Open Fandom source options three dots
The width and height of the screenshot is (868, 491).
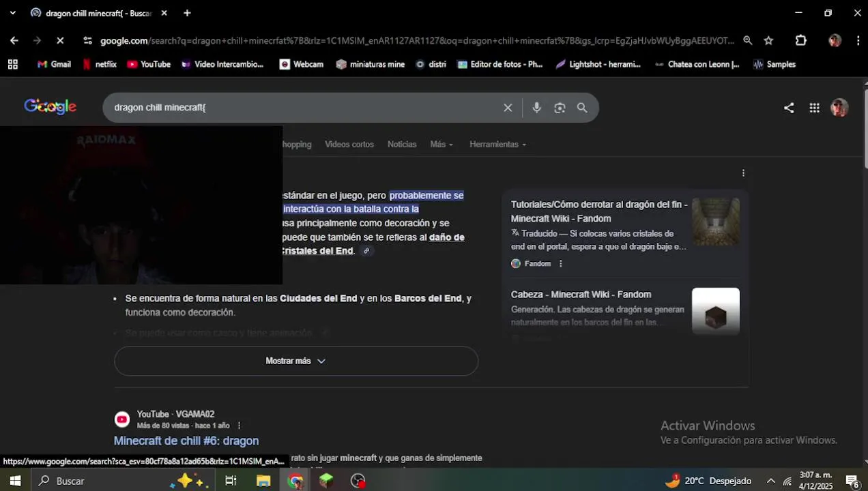pos(561,264)
